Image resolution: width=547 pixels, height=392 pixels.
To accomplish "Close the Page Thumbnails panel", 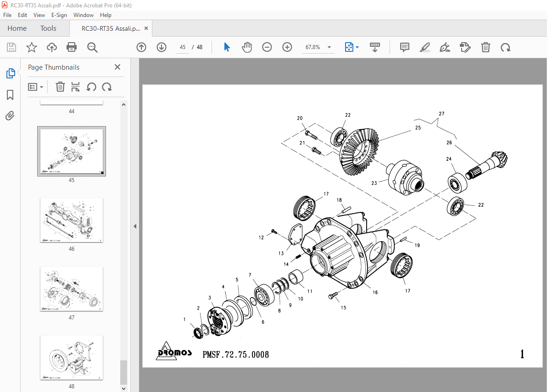I will tap(117, 67).
